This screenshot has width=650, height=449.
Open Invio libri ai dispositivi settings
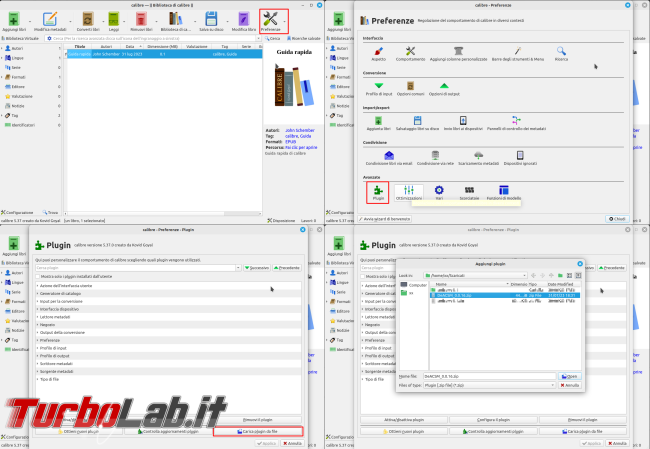coord(463,124)
